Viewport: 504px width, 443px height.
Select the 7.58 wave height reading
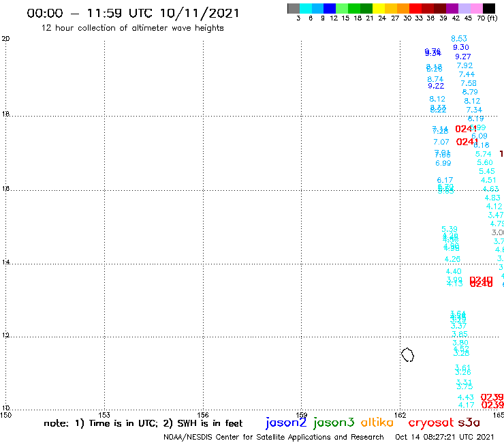coord(469,83)
